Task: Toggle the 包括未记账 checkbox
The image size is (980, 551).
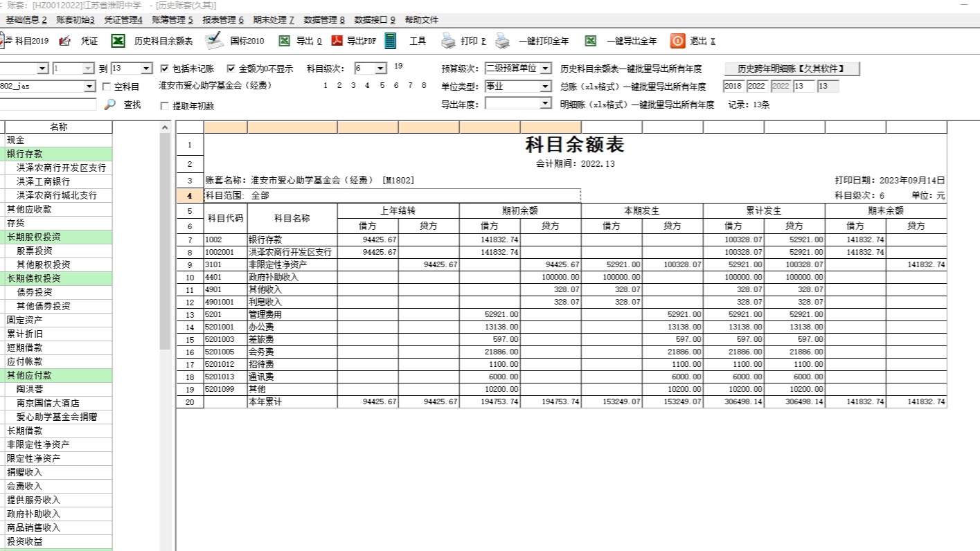Action: point(164,69)
